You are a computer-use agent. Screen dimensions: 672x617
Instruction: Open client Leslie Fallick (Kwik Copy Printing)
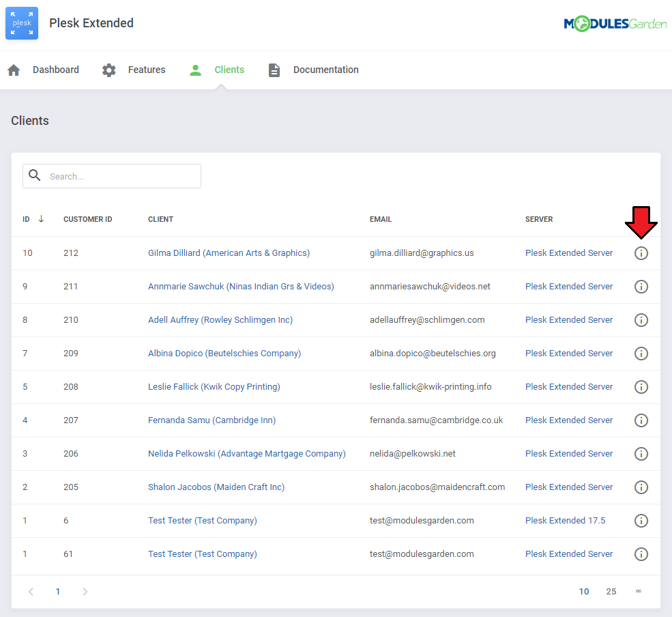coord(214,387)
